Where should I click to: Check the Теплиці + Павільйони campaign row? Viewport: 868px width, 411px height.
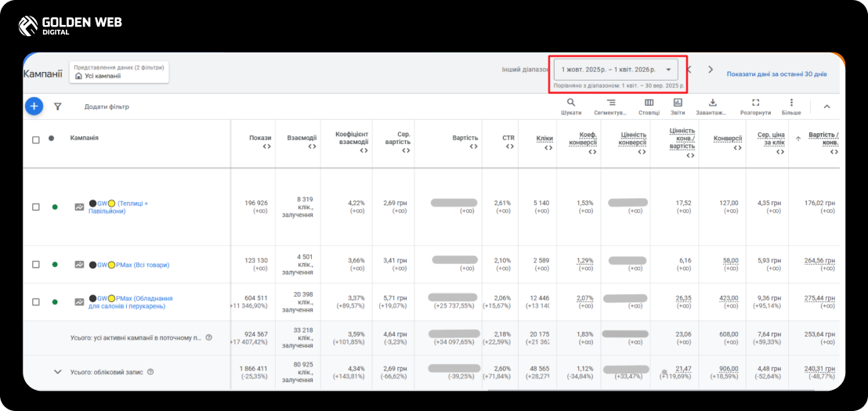tap(36, 207)
